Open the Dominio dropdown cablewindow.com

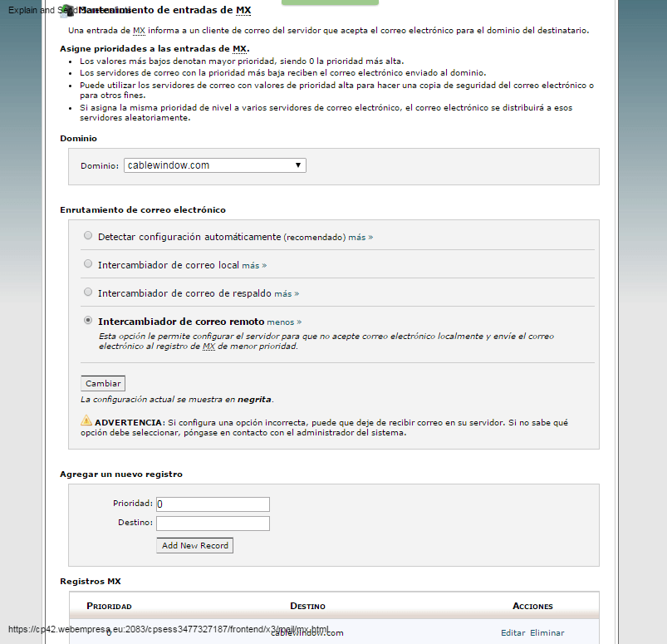point(215,165)
